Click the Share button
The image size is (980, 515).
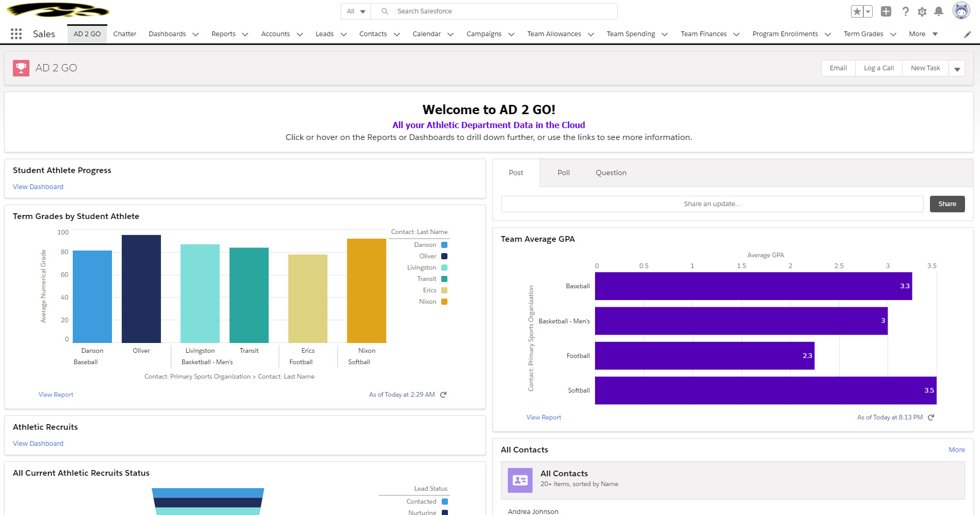click(947, 204)
